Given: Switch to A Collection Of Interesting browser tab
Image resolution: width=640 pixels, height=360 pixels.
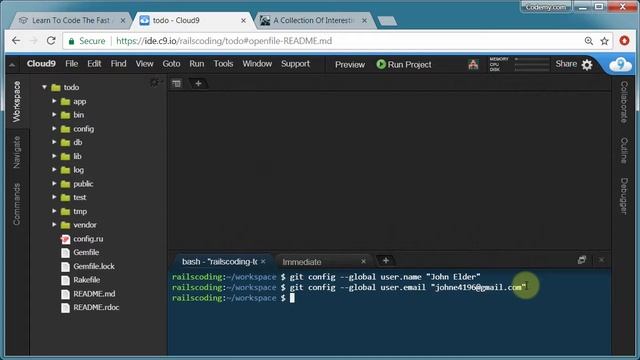Looking at the screenshot, I should (314, 20).
